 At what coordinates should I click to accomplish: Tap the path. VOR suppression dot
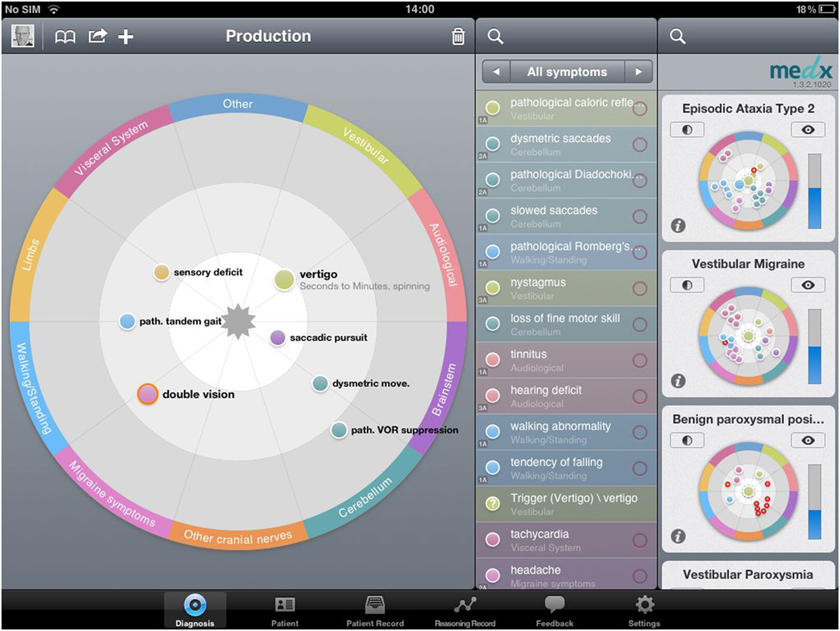(338, 430)
